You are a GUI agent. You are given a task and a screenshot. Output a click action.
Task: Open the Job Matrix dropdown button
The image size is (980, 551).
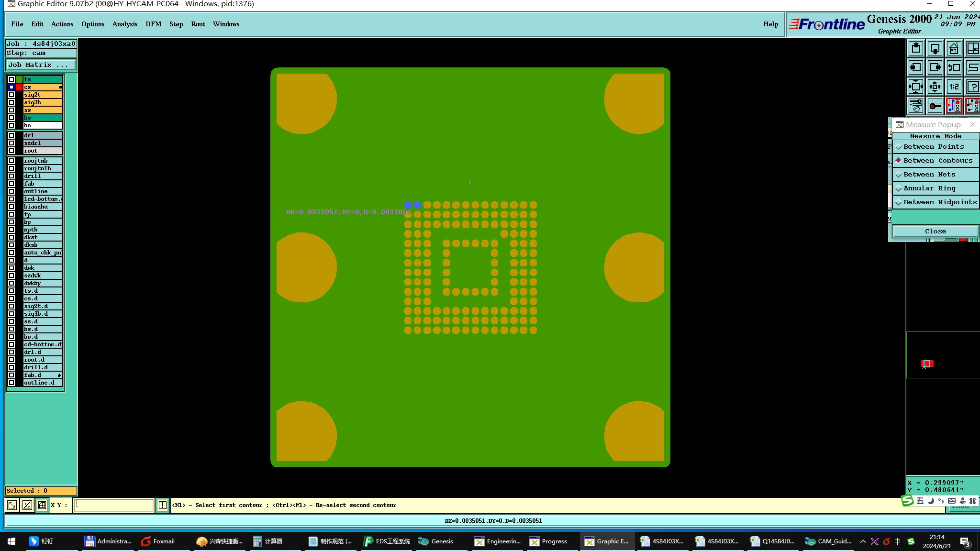(41, 65)
